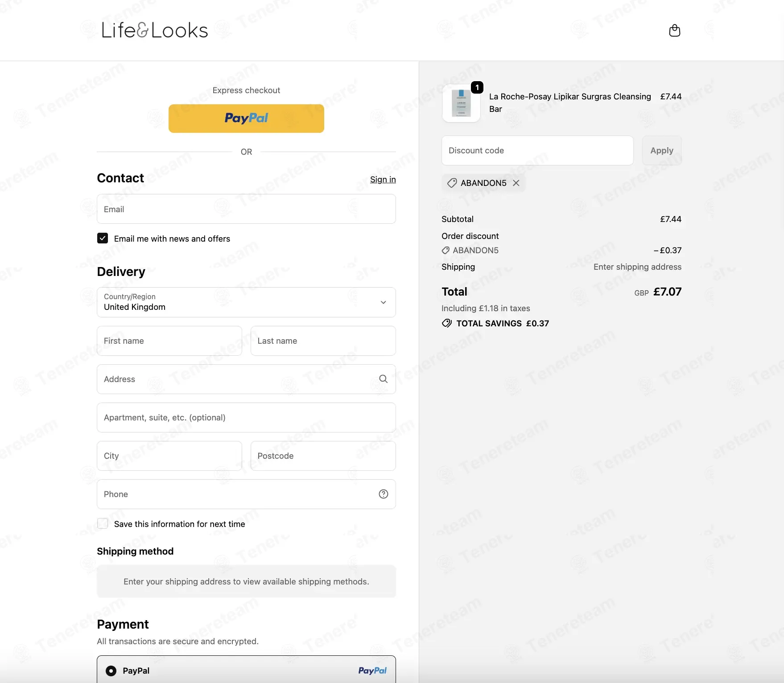Screen dimensions: 784x683
Task: Click the Phone input field
Action: (x=246, y=494)
